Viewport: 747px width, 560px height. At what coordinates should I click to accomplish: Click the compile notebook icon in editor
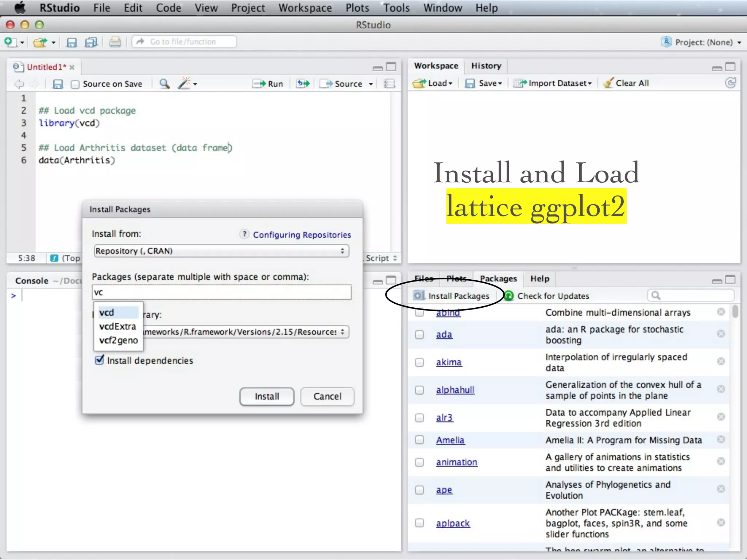390,84
